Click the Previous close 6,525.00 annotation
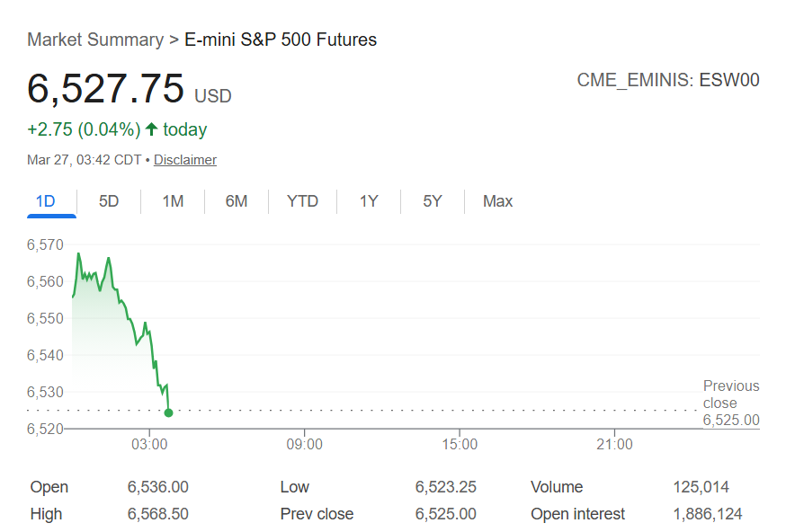 coord(730,403)
